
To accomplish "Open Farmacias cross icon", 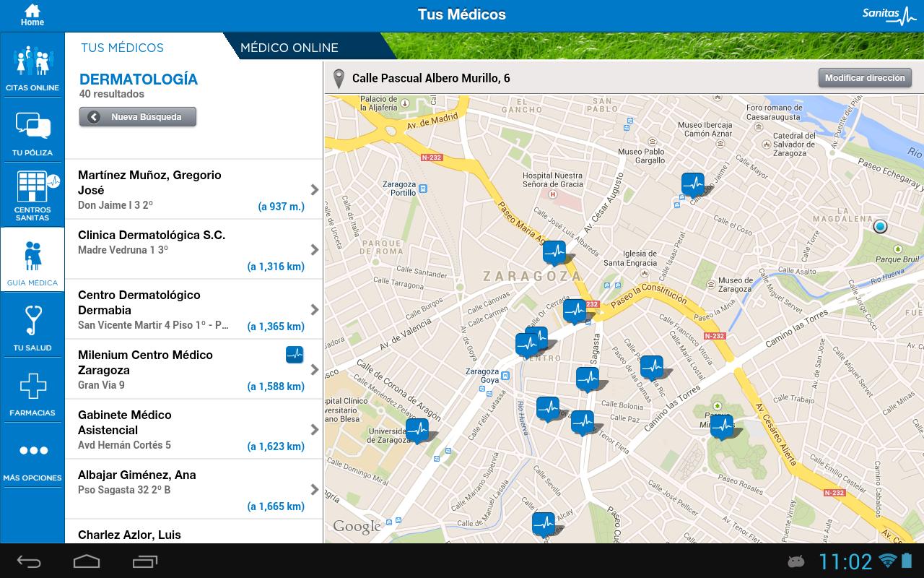I will pos(32,391).
